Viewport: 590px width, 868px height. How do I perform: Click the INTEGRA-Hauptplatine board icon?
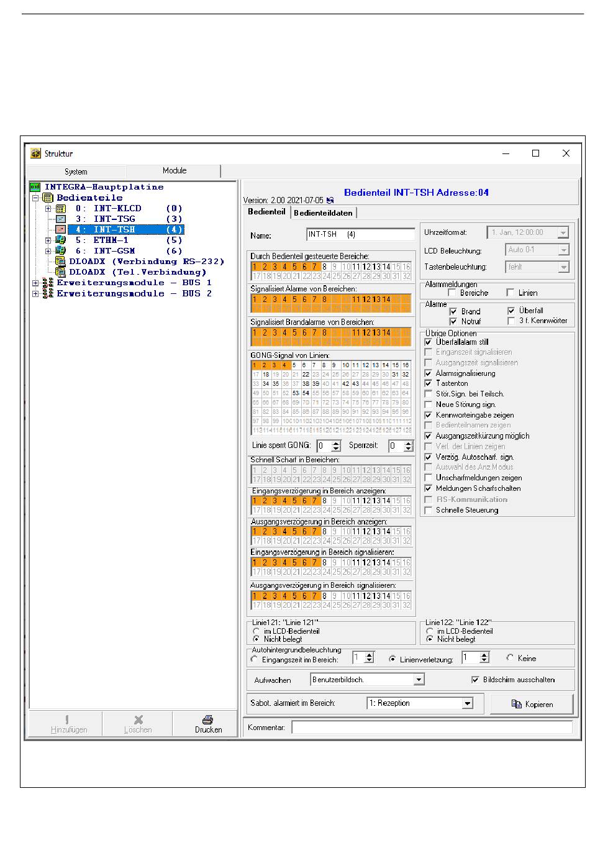pyautogui.click(x=35, y=187)
